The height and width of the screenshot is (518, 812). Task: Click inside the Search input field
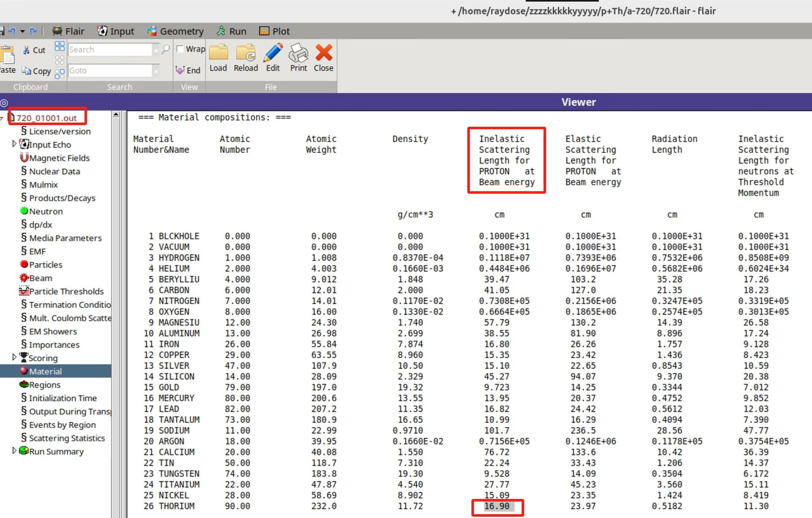[110, 49]
